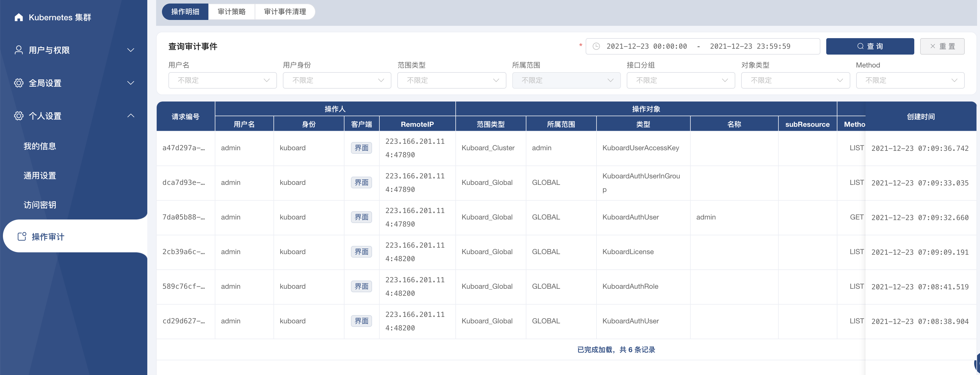
Task: Switch to the 审计事件清理 tab
Action: [285, 12]
